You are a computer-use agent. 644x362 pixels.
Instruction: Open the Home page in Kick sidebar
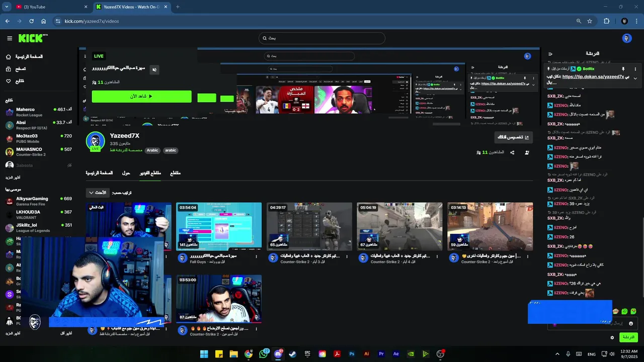coord(24,57)
